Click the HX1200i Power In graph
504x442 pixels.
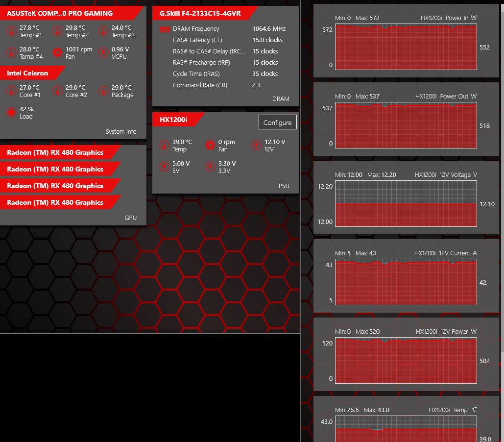[406, 47]
